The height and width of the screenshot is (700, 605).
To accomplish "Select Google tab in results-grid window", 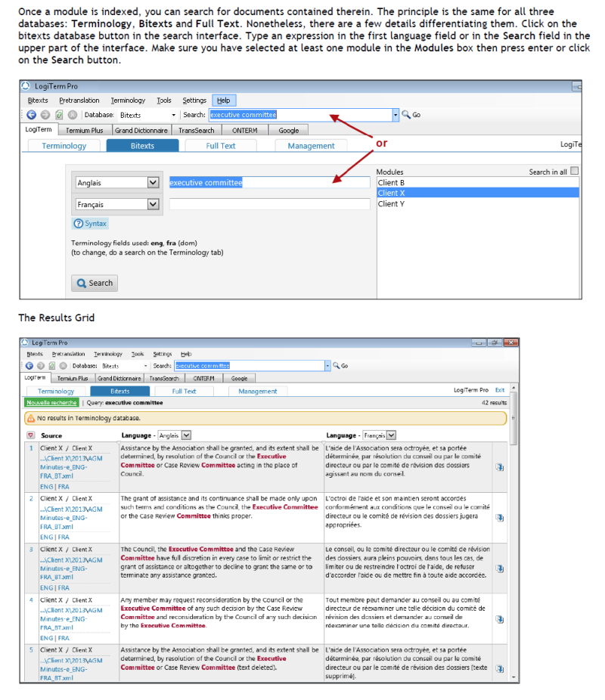I will [x=239, y=378].
